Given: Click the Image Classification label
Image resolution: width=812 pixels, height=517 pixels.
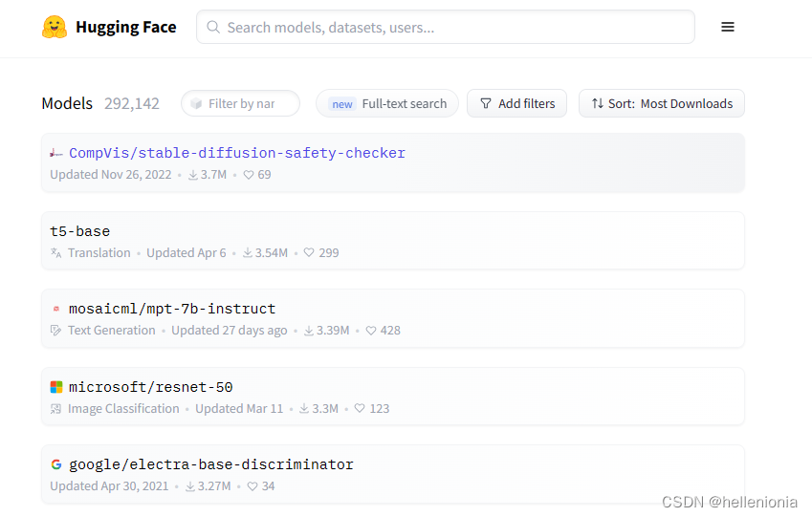Looking at the screenshot, I should point(123,408).
